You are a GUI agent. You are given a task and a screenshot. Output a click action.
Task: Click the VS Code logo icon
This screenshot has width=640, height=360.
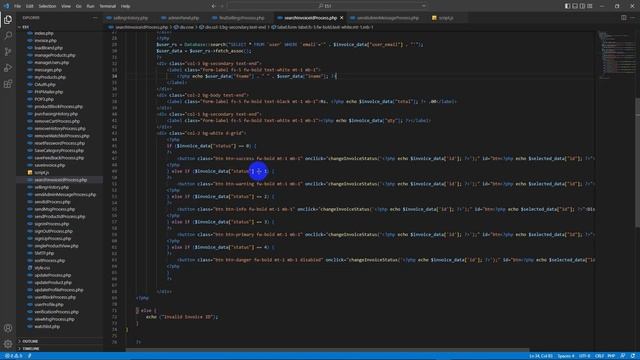pos(6,6)
